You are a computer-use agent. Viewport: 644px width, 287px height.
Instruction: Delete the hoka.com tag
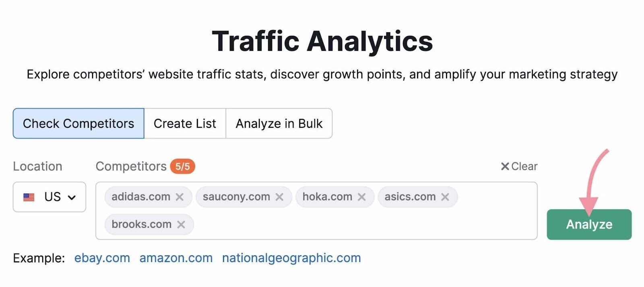(362, 197)
